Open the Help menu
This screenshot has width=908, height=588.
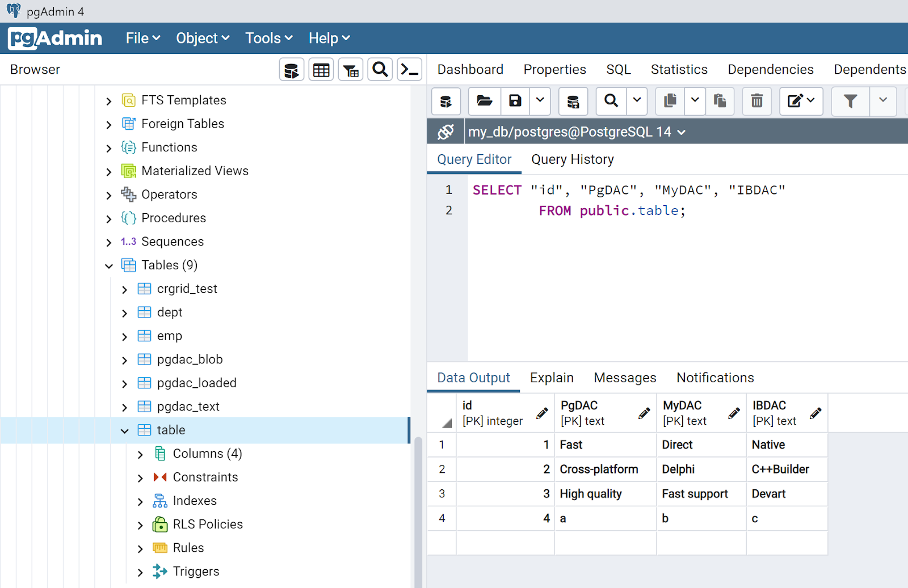point(329,38)
